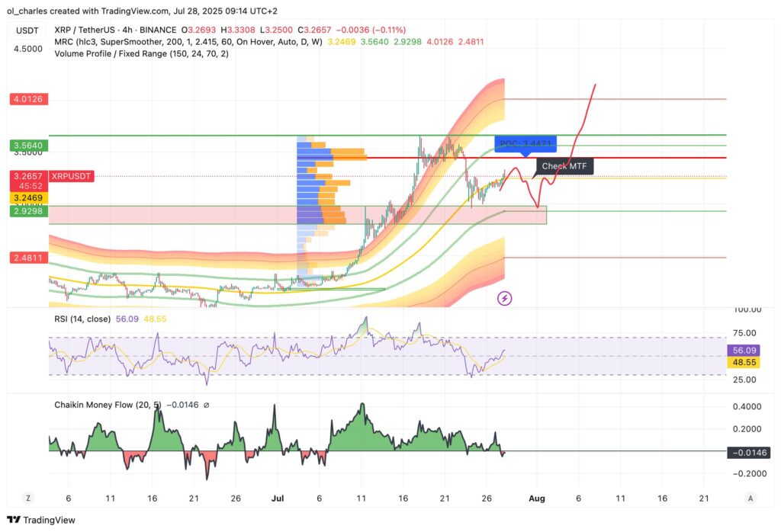Select Aug on the time axis
This screenshot has width=781, height=532.
pos(537,498)
